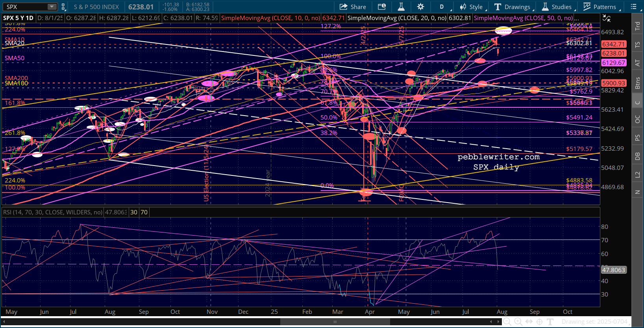Click the Style button
The height and width of the screenshot is (328, 644).
coord(471,7)
